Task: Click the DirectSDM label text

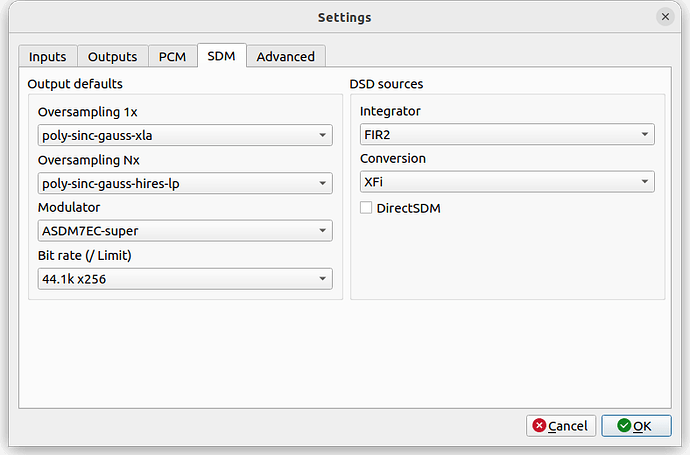Action: [408, 208]
